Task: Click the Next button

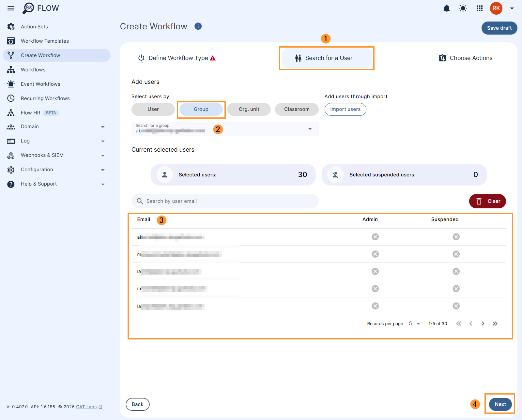Action: pos(499,404)
